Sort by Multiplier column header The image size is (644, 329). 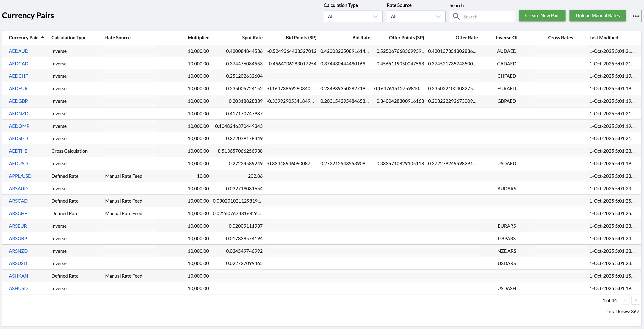[x=198, y=38]
